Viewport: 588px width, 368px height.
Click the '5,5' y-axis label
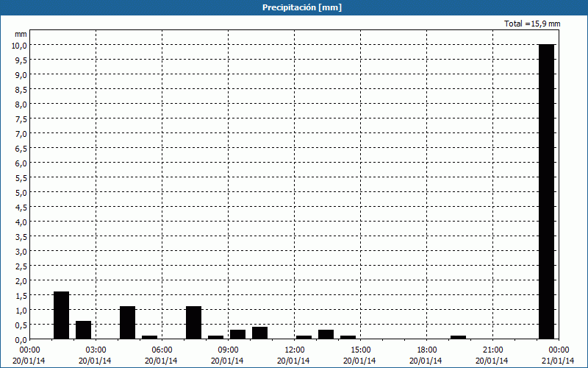(x=21, y=177)
